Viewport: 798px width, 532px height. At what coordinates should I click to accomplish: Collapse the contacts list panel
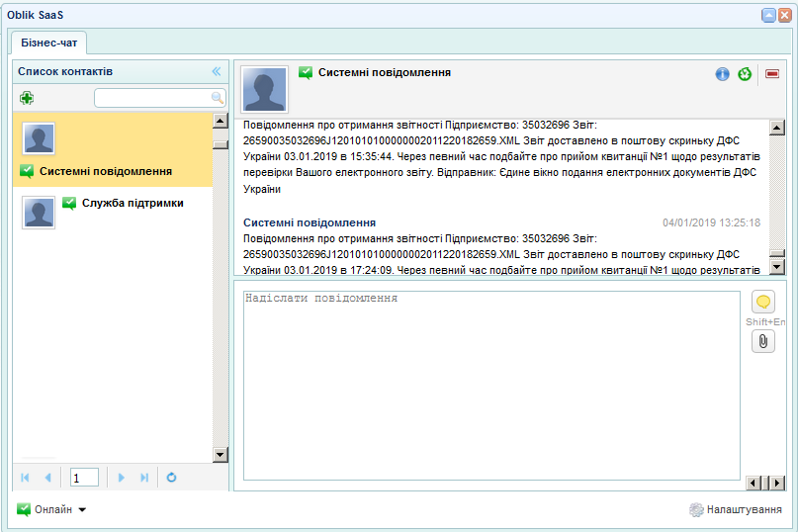217,72
